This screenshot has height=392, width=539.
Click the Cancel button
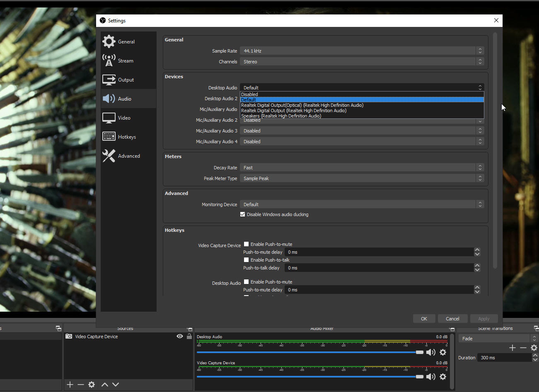[452, 319]
